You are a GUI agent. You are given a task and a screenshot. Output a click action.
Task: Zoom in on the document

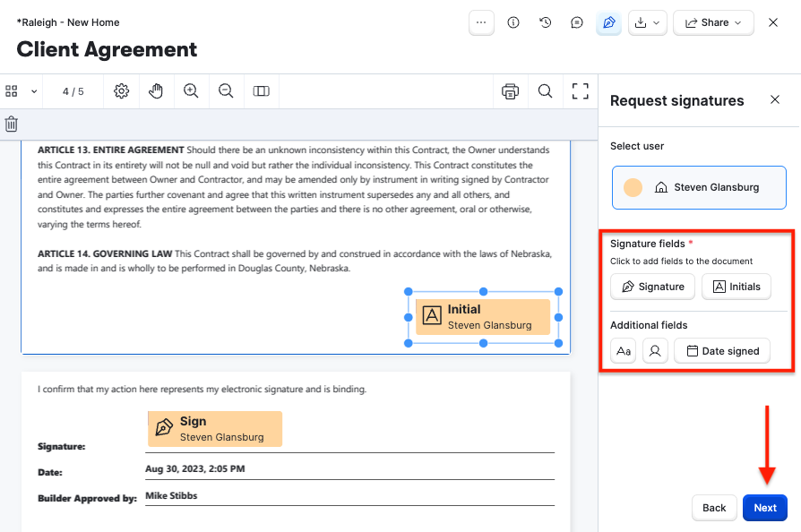[191, 91]
